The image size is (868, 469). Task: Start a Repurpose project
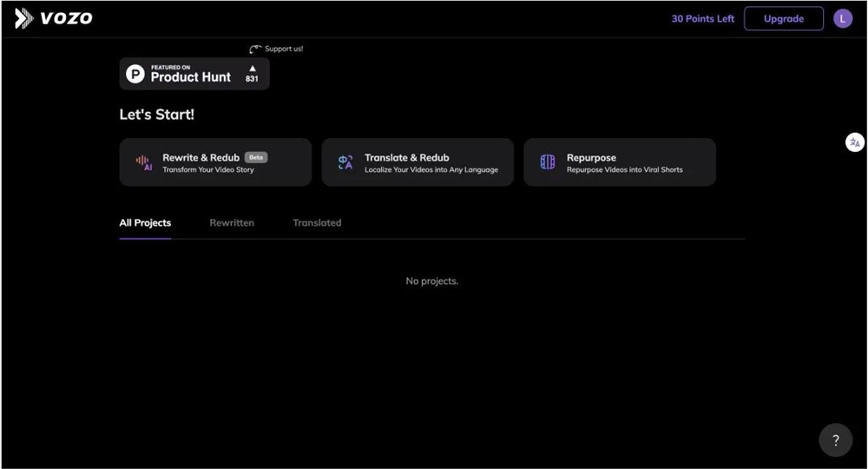(620, 162)
